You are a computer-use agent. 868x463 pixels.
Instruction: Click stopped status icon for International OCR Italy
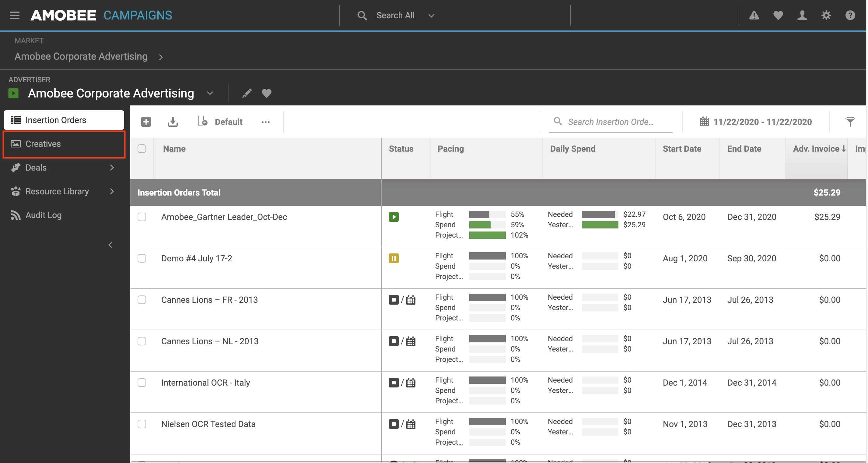[x=394, y=383]
